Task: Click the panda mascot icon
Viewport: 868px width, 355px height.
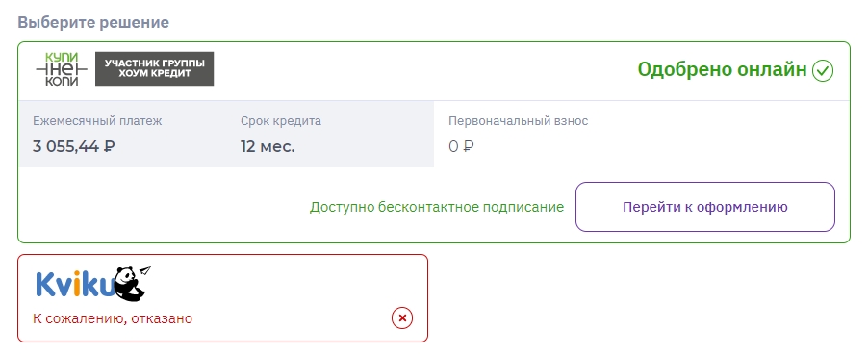Action: coord(129,284)
